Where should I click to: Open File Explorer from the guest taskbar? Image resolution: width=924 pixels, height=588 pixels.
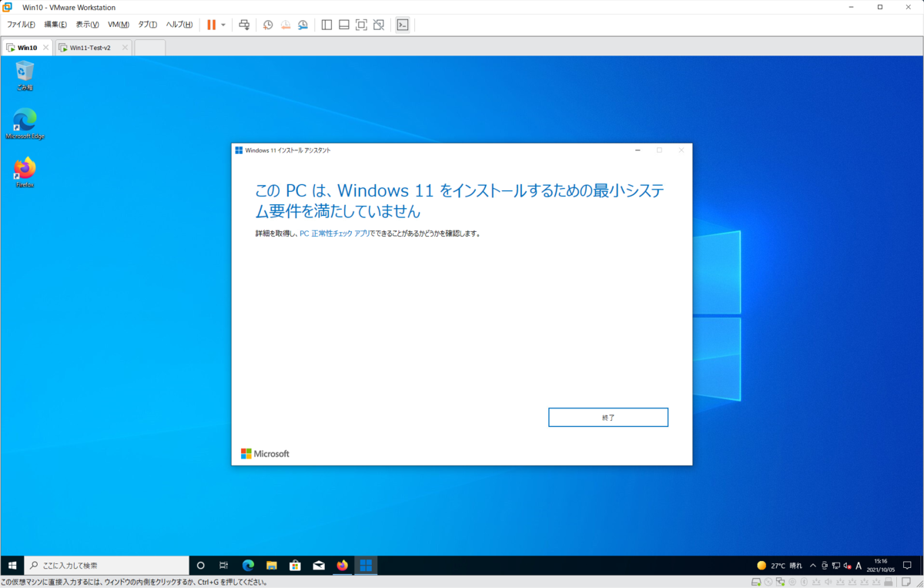(271, 565)
